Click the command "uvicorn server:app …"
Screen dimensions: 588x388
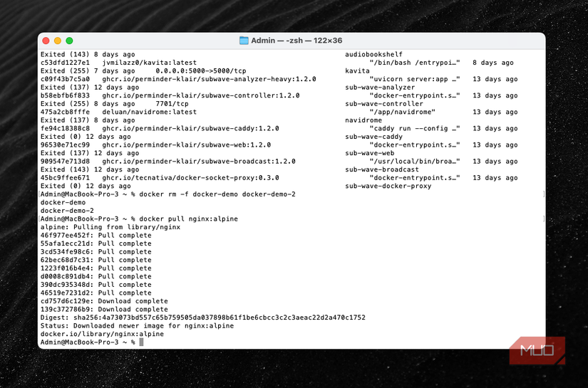[415, 79]
